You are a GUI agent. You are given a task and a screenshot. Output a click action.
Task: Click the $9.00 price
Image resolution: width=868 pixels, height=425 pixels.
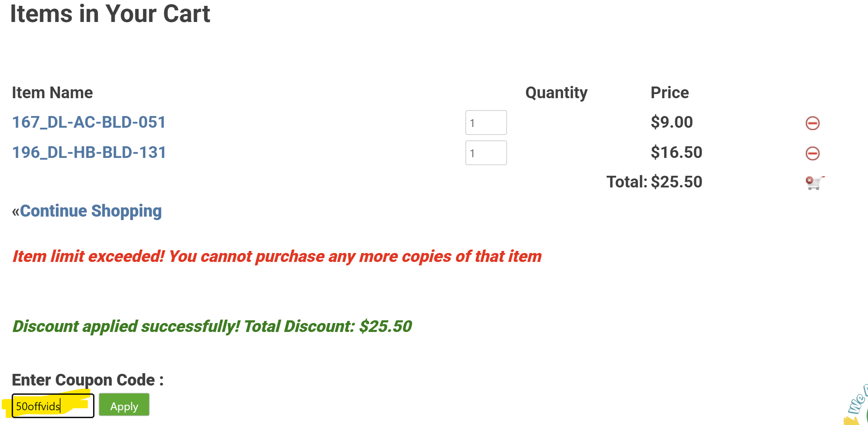(672, 123)
